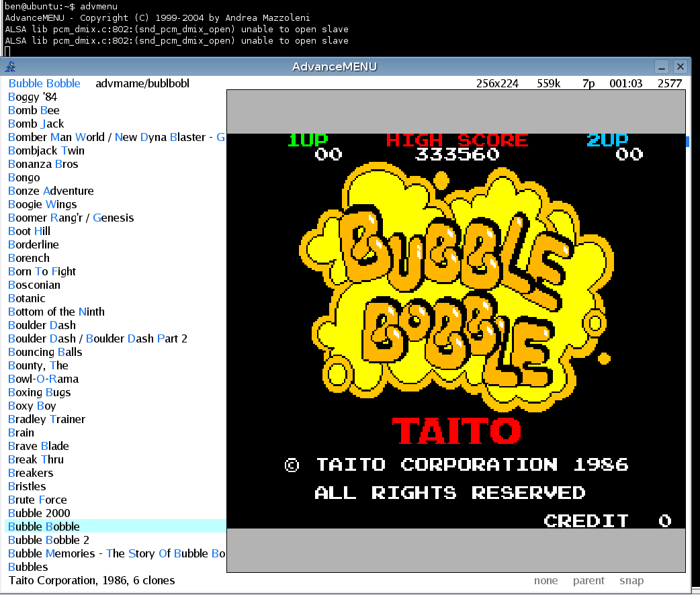Image resolution: width=700 pixels, height=595 pixels.
Task: Select Boomer Rang'r / Genesis
Action: pyautogui.click(x=71, y=218)
